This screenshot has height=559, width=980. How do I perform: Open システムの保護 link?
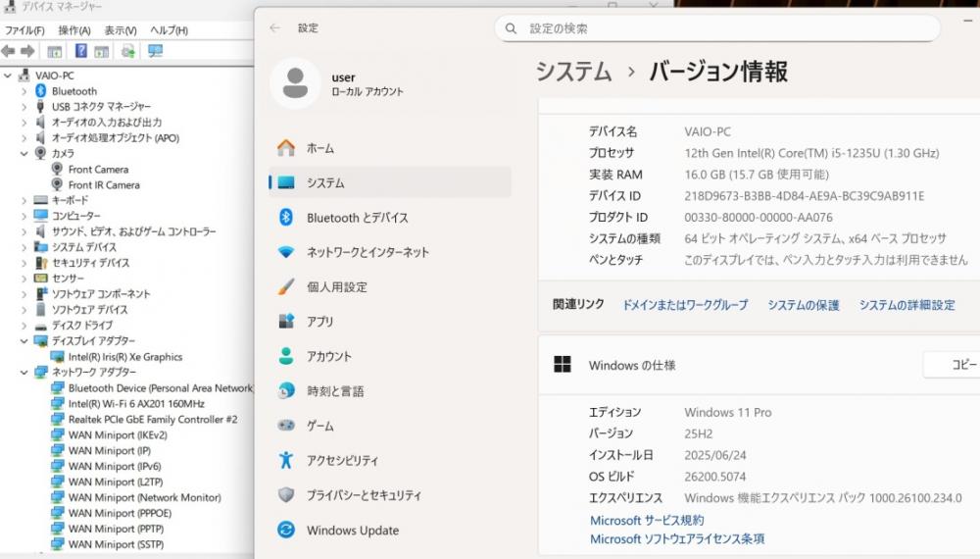[804, 305]
